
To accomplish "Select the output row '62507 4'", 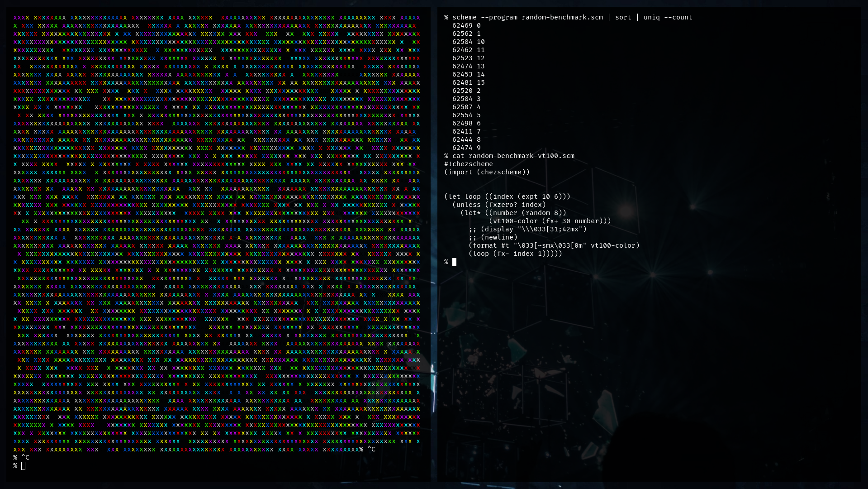I will click(x=466, y=107).
